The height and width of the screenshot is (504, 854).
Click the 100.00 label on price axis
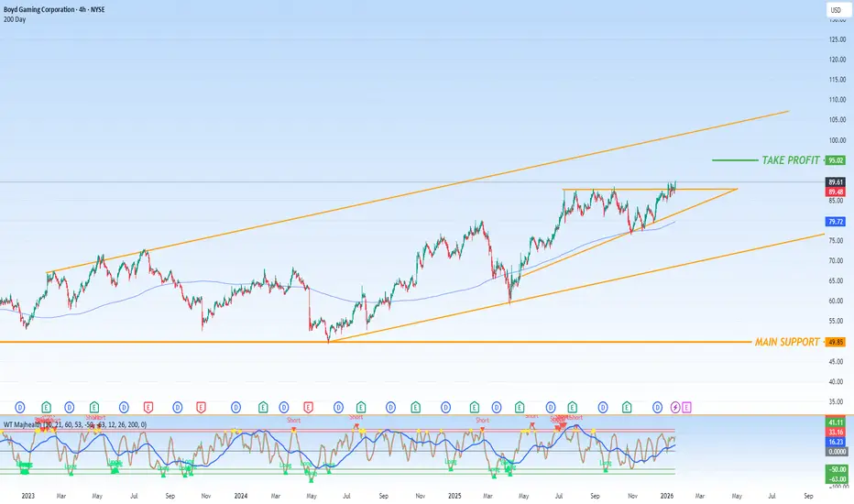[x=838, y=140]
